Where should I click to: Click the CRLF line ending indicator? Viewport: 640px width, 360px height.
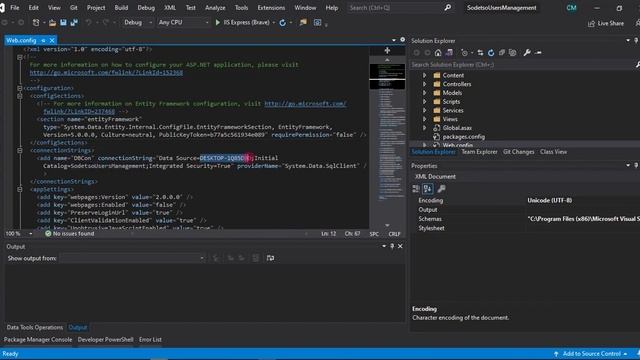394,234
